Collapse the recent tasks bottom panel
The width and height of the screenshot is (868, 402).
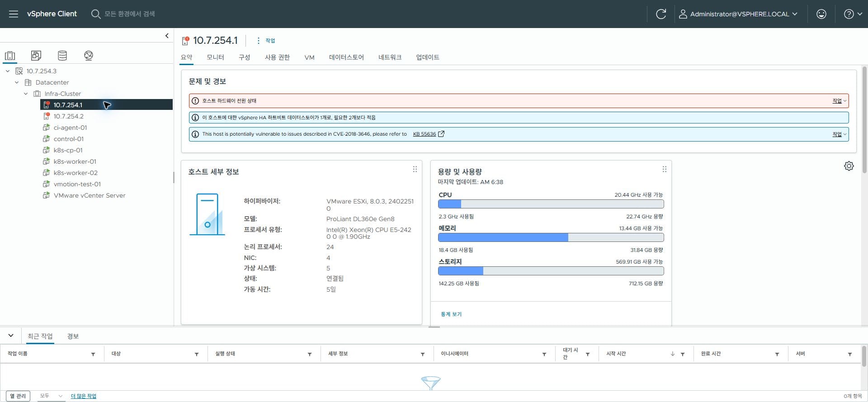point(11,336)
